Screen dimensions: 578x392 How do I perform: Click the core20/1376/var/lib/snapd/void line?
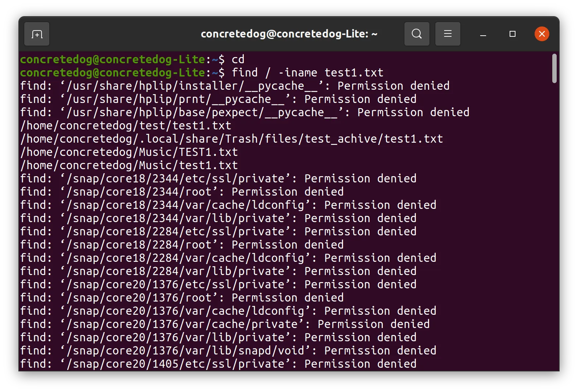228,350
